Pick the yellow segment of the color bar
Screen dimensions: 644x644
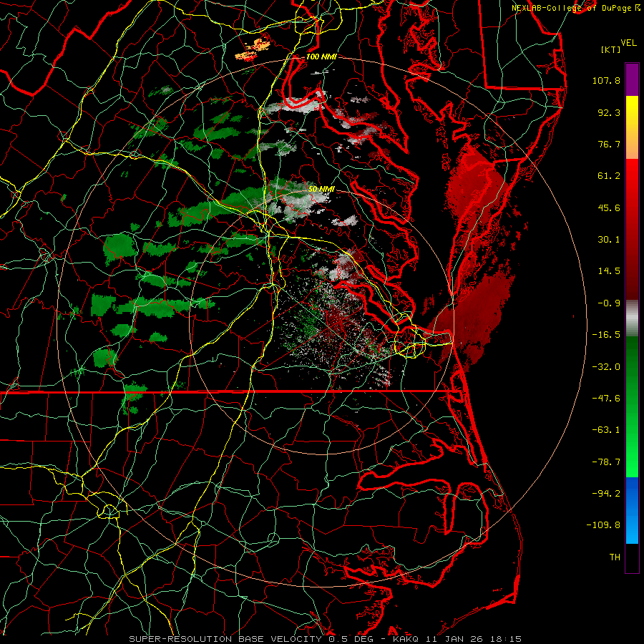pyautogui.click(x=632, y=112)
